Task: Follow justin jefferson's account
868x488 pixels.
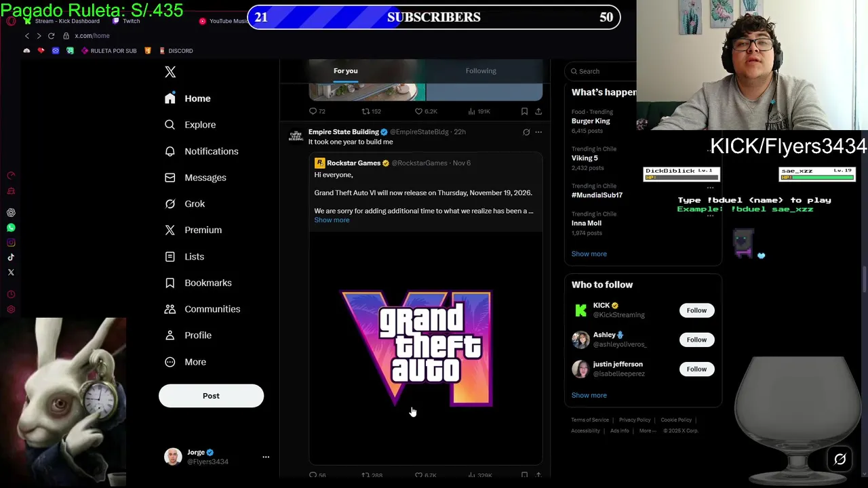Action: pos(696,369)
